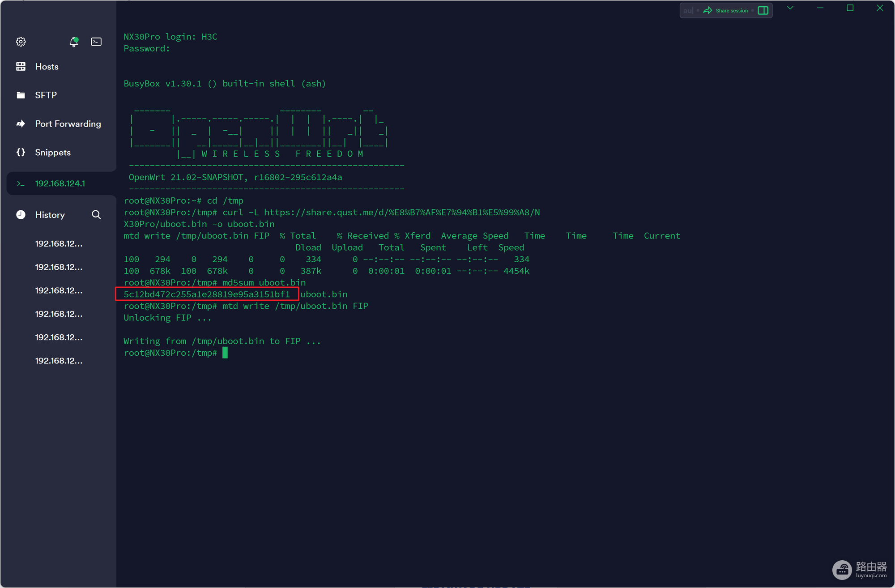Click the autocomplete field beside Share session
The height and width of the screenshot is (588, 895).
point(688,11)
